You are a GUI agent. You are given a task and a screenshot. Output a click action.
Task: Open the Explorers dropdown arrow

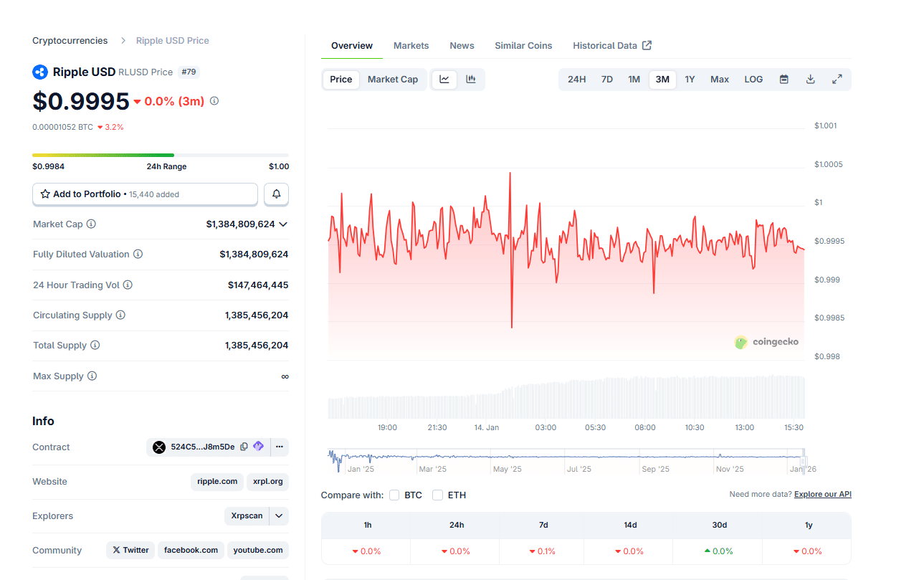(x=280, y=515)
